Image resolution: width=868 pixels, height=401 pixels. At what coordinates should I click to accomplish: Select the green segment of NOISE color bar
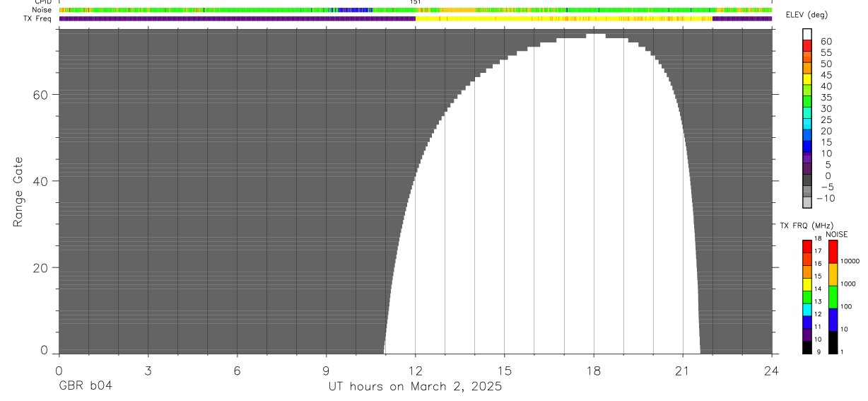(x=833, y=297)
